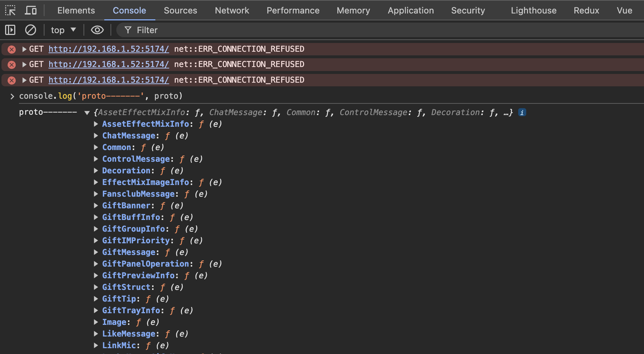Viewport: 644px width, 354px height.
Task: Expand the AssetEffectMixInfo function entry
Action: (96, 124)
